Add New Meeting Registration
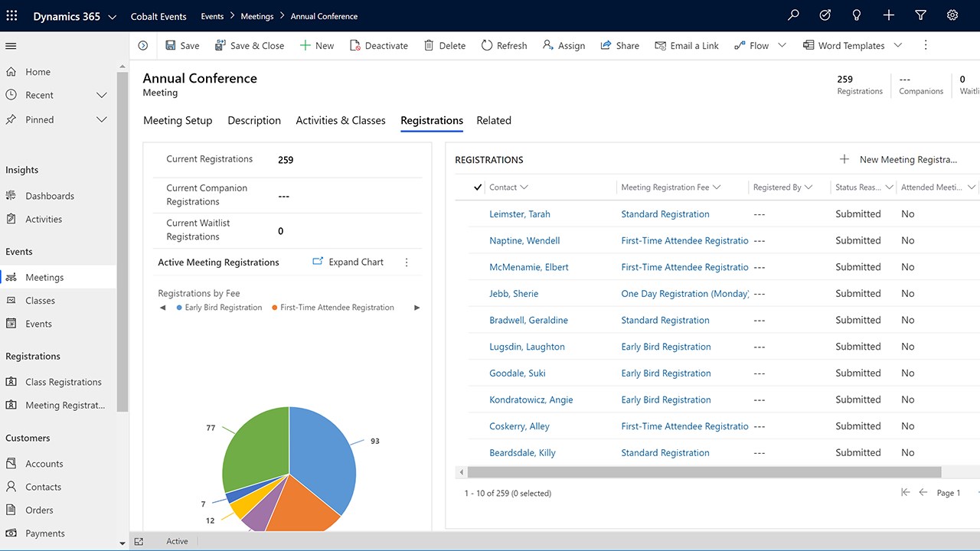 point(898,160)
